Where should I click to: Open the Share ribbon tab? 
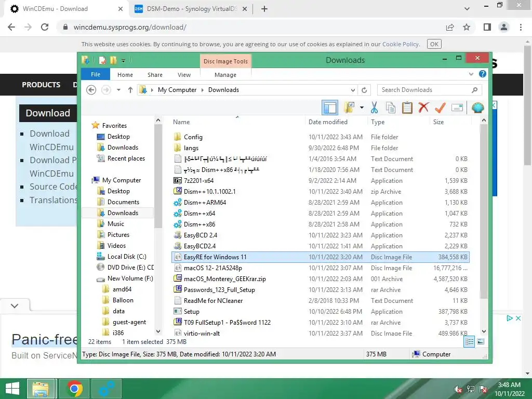pos(155,75)
